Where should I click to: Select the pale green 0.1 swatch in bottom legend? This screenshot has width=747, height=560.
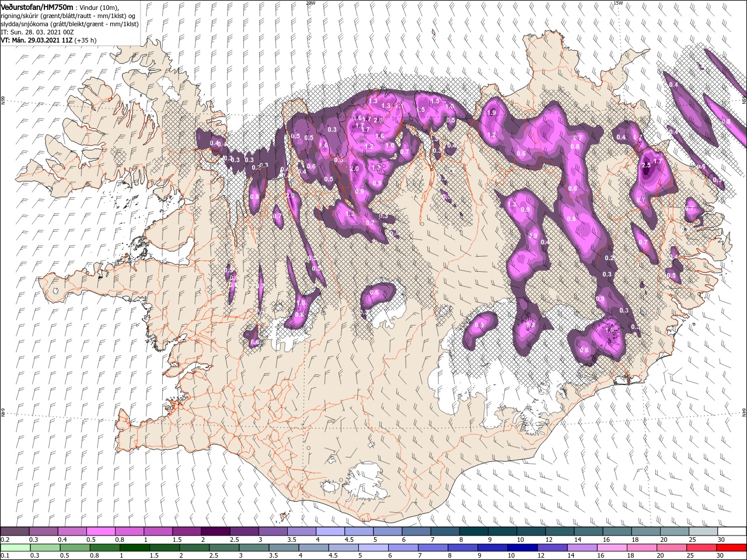15,547
